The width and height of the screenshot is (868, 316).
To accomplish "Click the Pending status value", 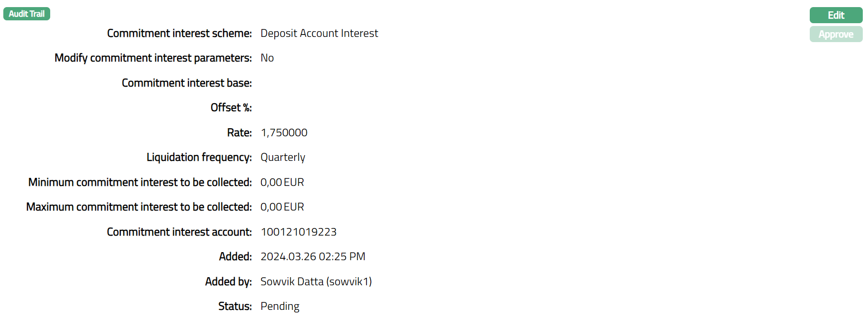I will (280, 307).
